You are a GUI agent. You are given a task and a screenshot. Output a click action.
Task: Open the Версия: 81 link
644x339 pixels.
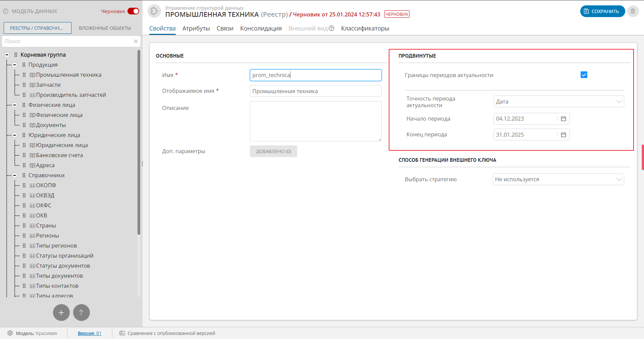tap(90, 333)
